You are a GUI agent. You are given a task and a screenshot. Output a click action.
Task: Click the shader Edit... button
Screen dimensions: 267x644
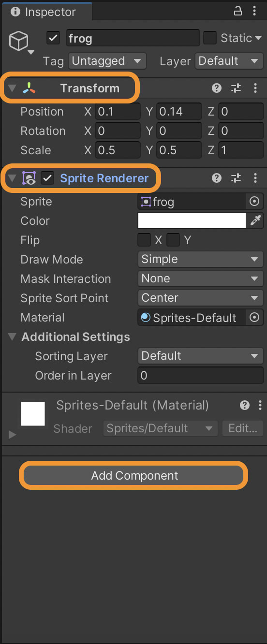point(243,428)
